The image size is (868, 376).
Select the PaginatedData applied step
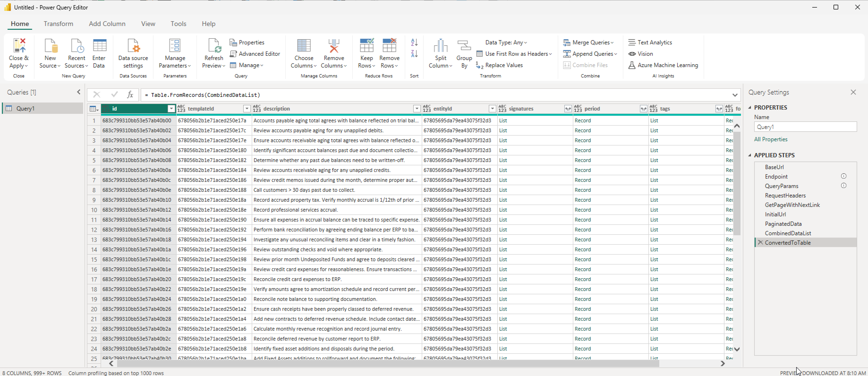[805, 224]
